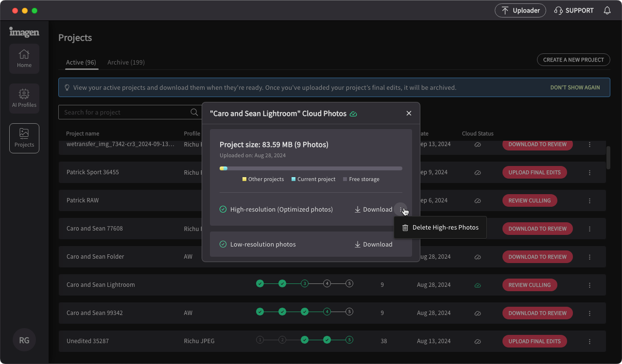Click step 5 circle in Caro and Sean Lightroom
This screenshot has width=622, height=364.
(x=349, y=283)
